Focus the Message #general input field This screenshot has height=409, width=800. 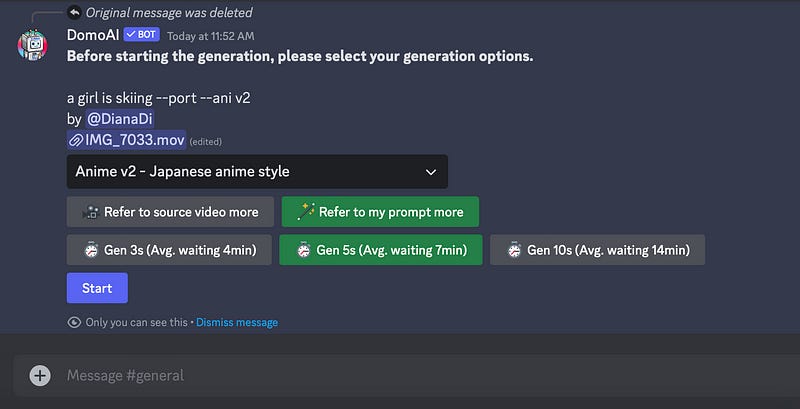coord(408,376)
